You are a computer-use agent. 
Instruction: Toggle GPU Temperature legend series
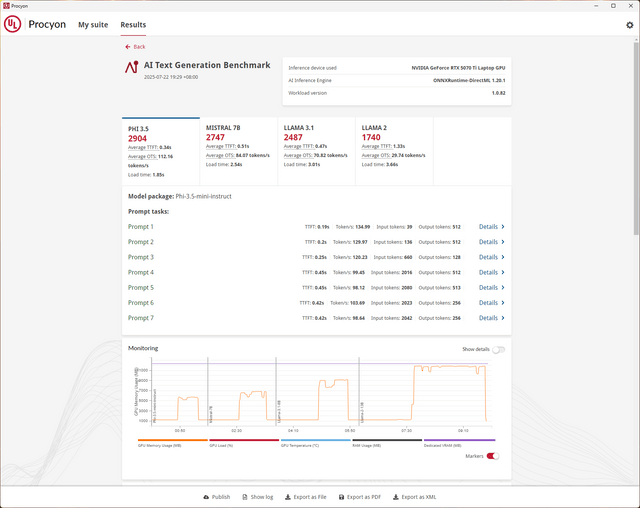coord(316,443)
